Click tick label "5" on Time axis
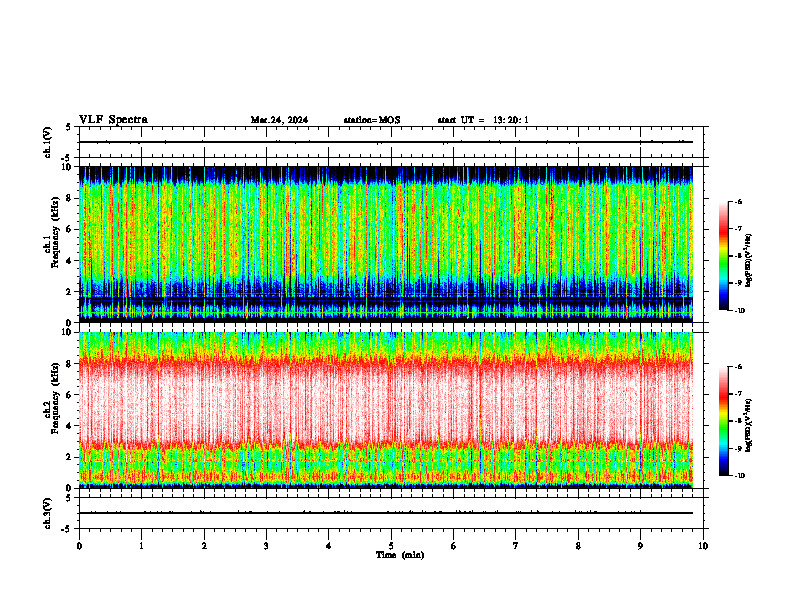792x612 pixels. coord(391,546)
